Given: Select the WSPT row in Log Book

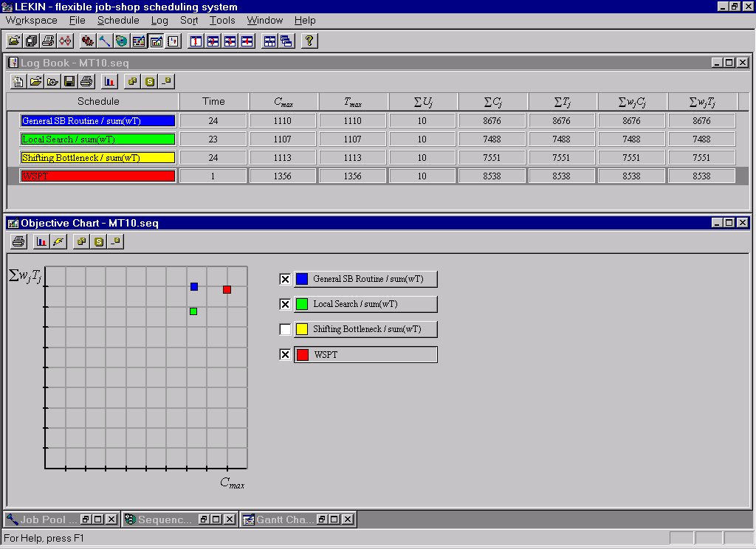Looking at the screenshot, I should [98, 176].
